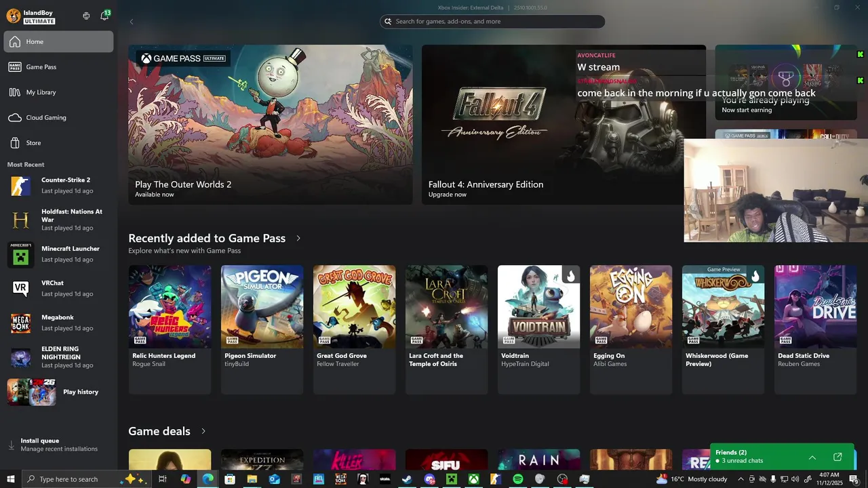Open the Action Center notifications icon
868x488 pixels.
click(854, 479)
